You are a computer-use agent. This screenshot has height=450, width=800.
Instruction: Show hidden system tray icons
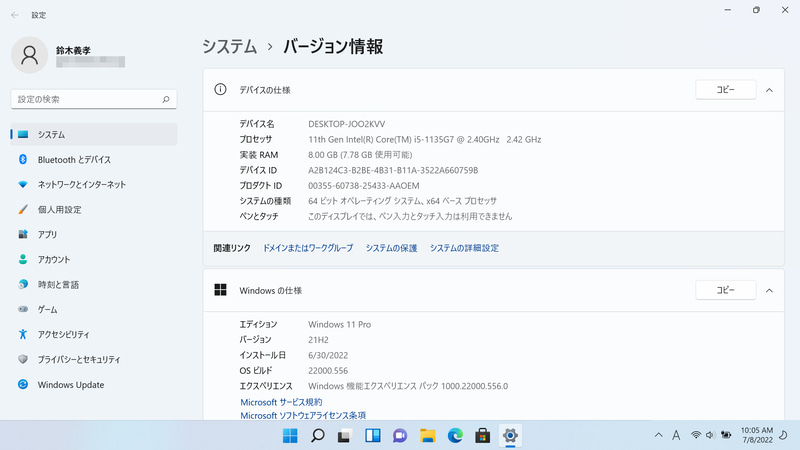(659, 435)
